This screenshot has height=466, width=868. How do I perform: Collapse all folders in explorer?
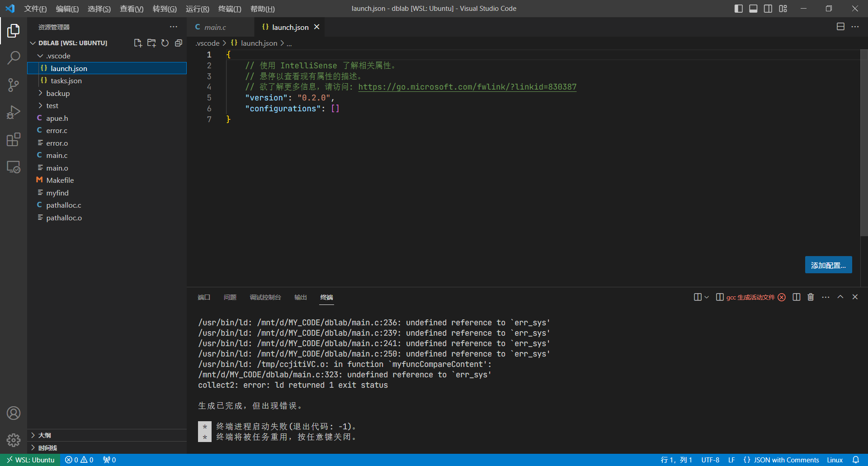click(x=179, y=43)
